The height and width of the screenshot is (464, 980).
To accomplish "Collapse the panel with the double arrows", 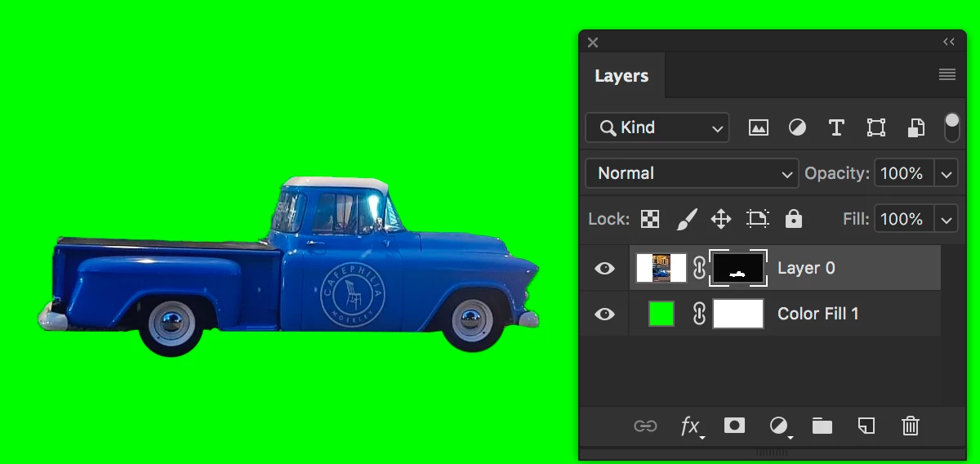I will click(x=949, y=42).
